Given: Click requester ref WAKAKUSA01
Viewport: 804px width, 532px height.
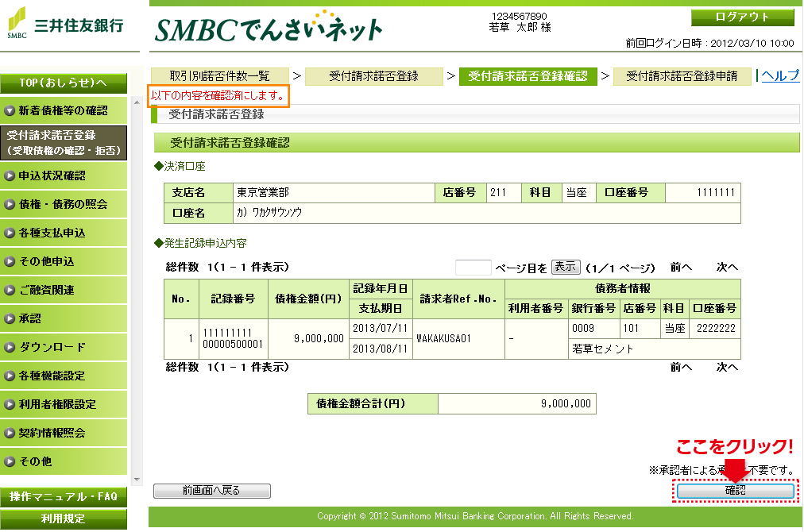Looking at the screenshot, I should pyautogui.click(x=443, y=339).
